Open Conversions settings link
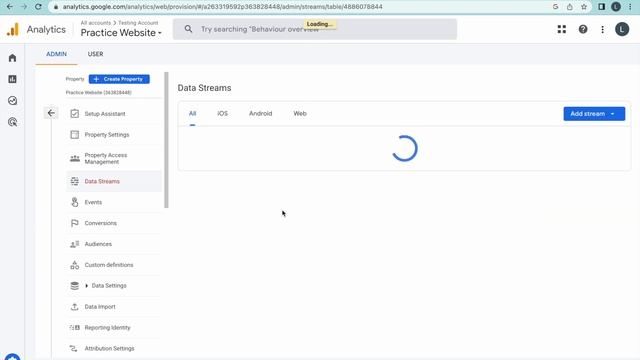 click(101, 223)
